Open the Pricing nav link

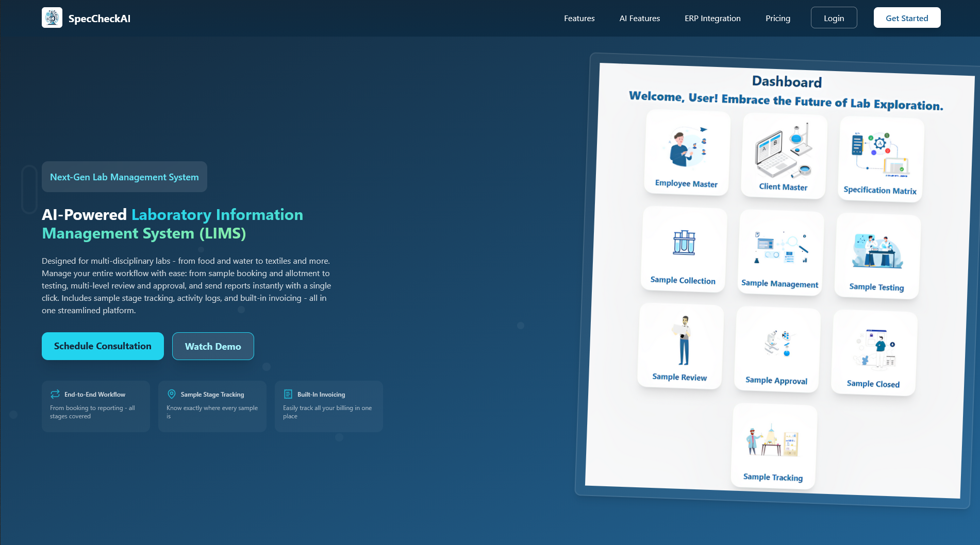click(777, 19)
